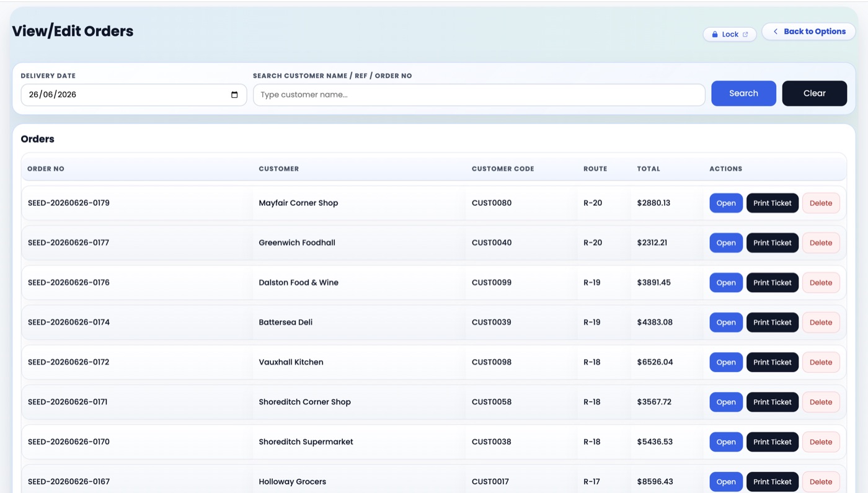Click the Orders section heading
868x493 pixels.
(x=38, y=139)
